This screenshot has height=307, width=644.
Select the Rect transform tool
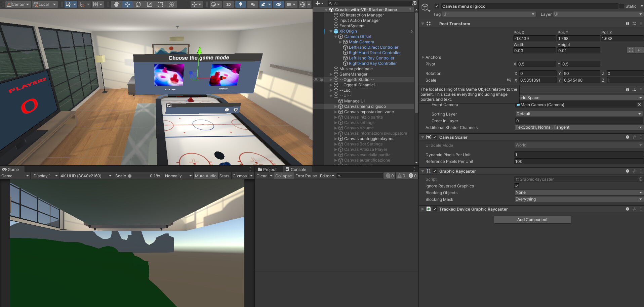[161, 4]
